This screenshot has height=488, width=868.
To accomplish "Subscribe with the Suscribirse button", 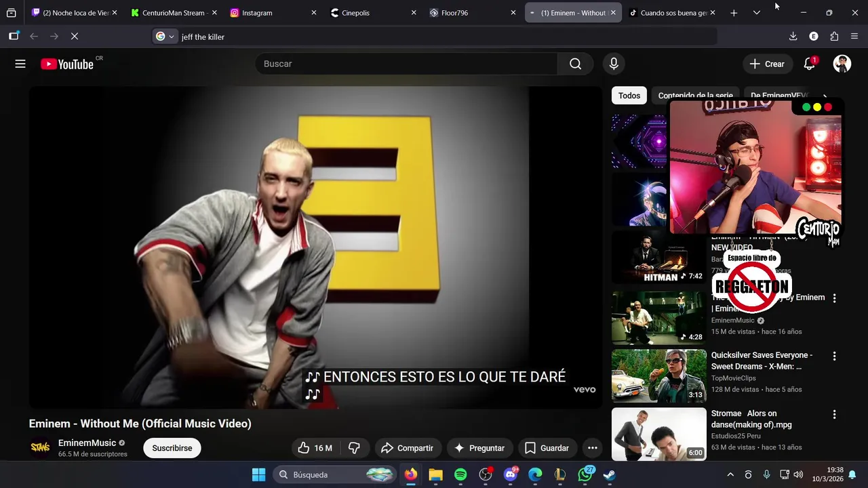I will [172, 448].
